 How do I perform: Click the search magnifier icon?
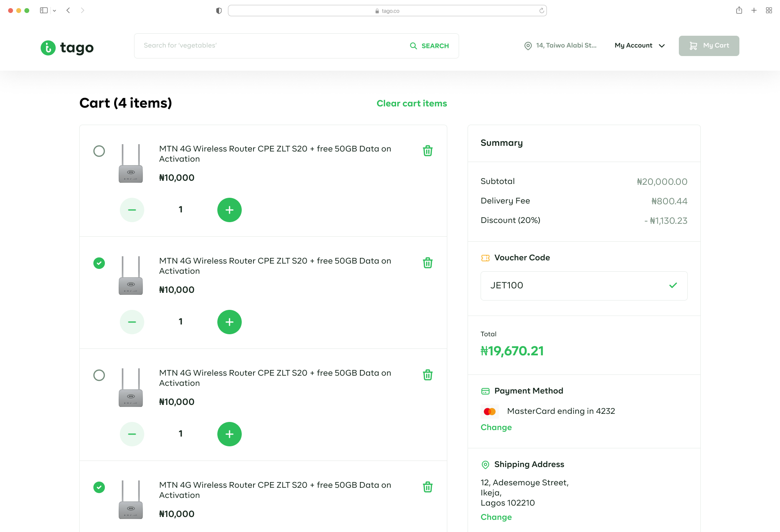(x=414, y=45)
